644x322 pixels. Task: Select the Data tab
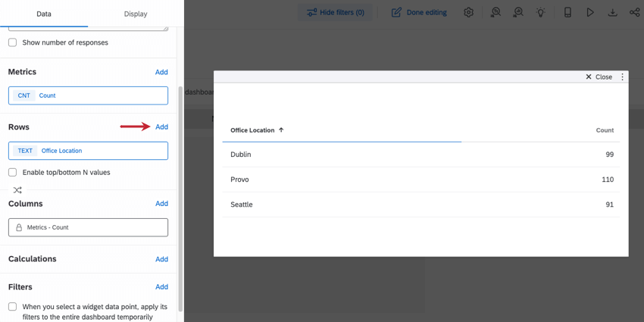tap(44, 14)
